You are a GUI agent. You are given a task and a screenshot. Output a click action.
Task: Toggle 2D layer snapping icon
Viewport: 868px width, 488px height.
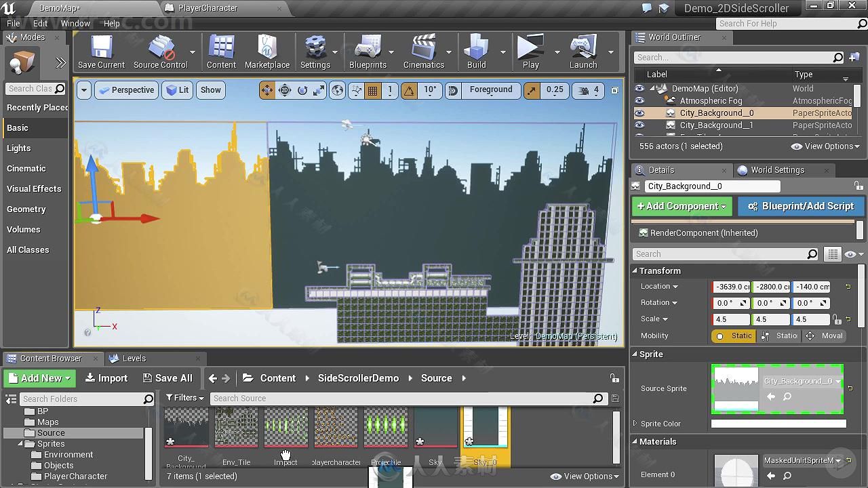pyautogui.click(x=454, y=90)
